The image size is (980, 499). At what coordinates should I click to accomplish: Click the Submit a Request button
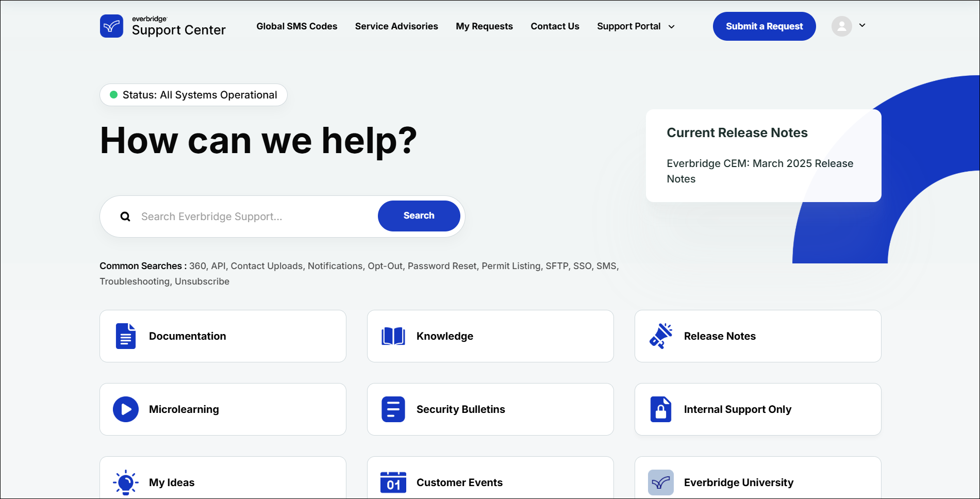(x=764, y=26)
